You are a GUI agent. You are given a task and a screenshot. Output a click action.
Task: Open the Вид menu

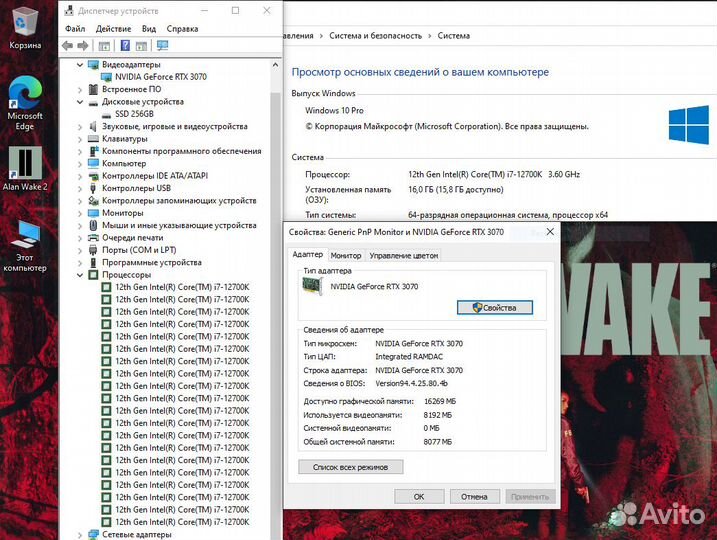[149, 29]
